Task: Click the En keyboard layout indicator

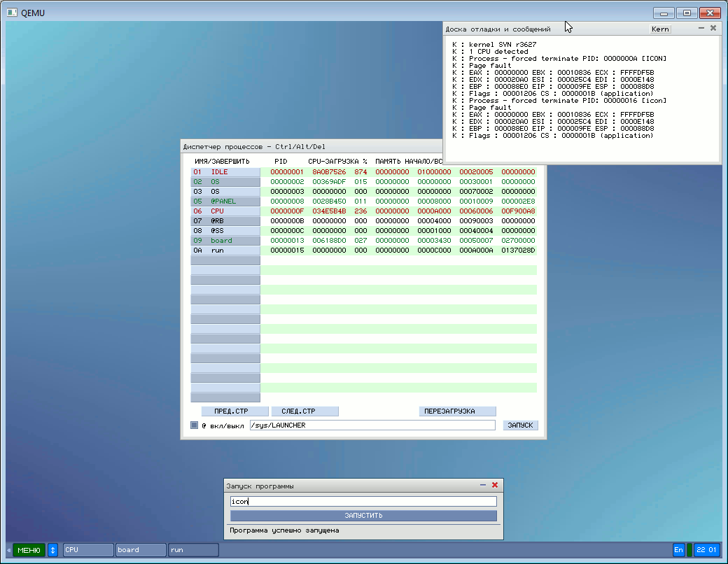Action: 678,550
